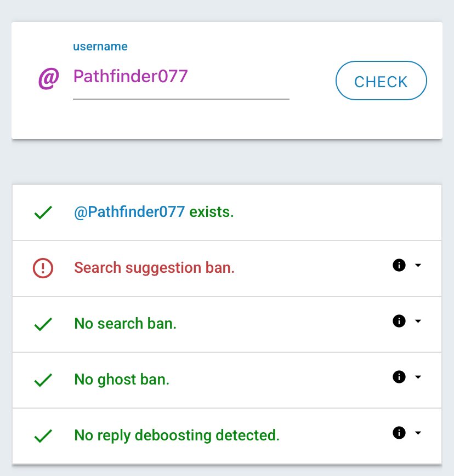Show info for No reply deboosting

tap(399, 433)
